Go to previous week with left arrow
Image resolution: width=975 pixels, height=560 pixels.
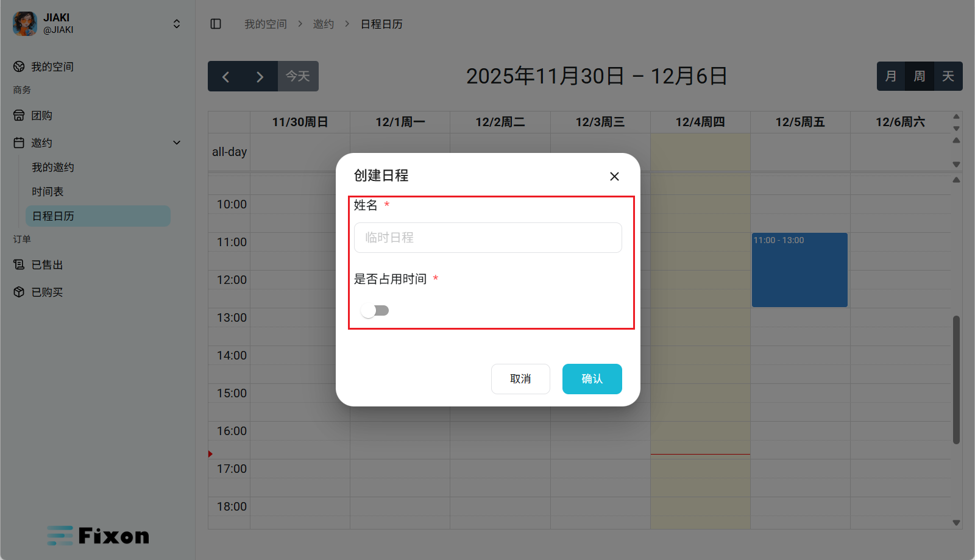point(225,77)
